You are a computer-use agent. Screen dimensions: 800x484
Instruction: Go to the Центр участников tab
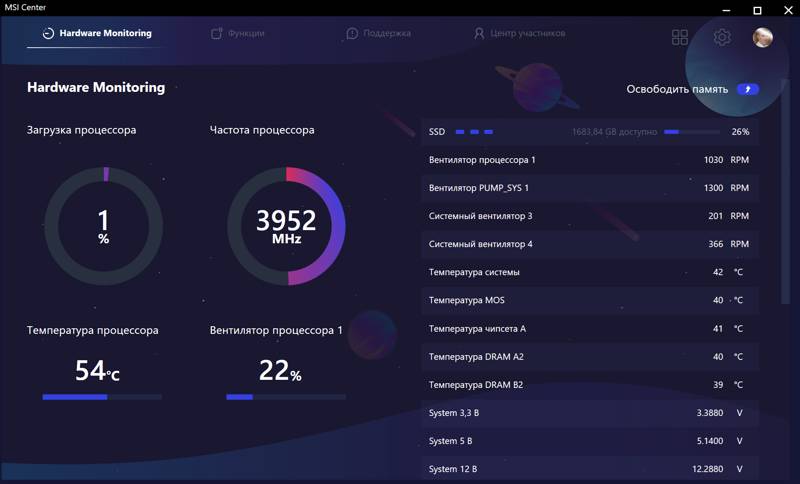[x=527, y=33]
